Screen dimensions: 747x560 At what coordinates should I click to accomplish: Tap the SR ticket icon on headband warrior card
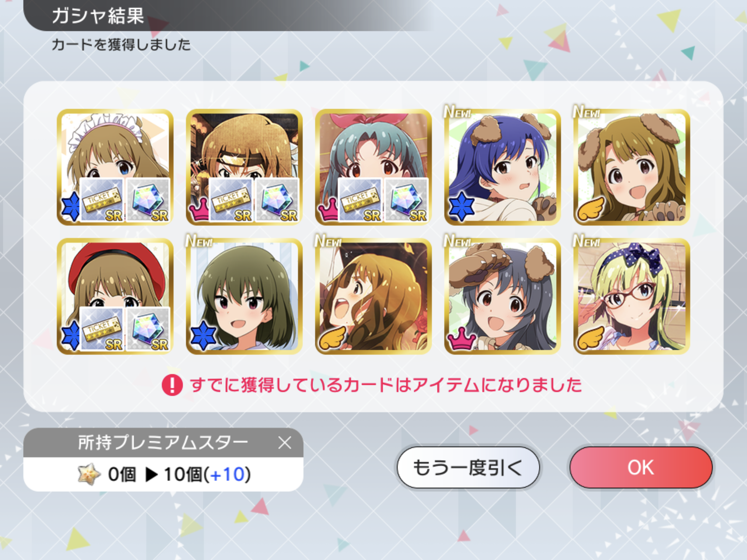[231, 200]
